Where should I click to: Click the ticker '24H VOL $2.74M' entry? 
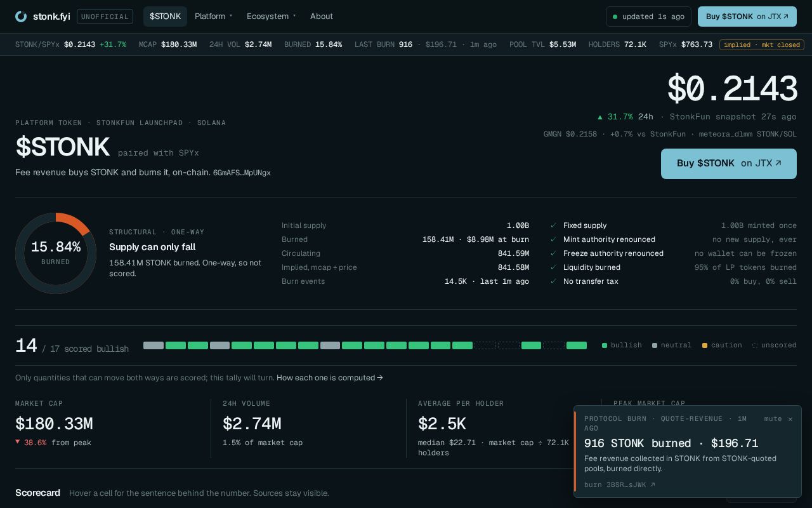240,44
